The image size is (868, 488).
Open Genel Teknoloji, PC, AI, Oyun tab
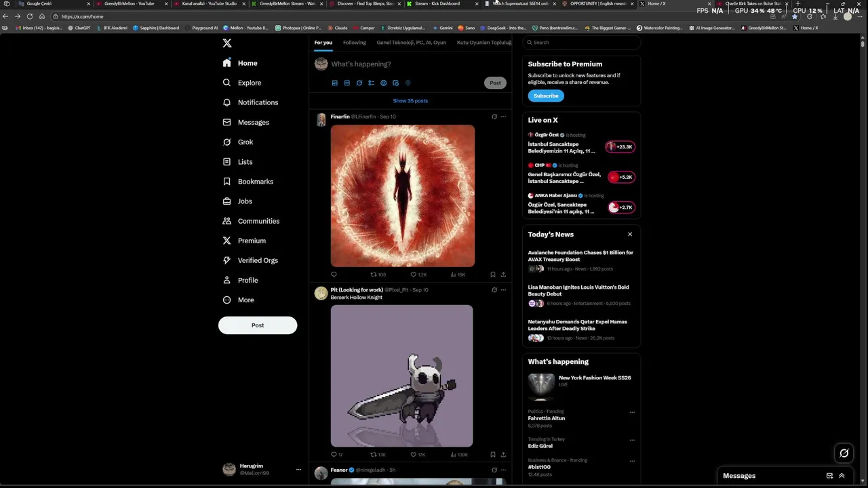point(412,42)
